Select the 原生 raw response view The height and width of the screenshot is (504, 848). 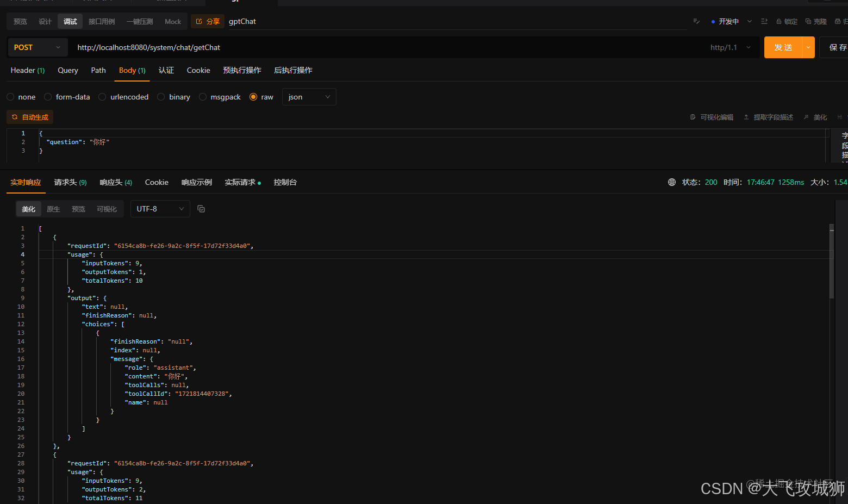pos(53,209)
